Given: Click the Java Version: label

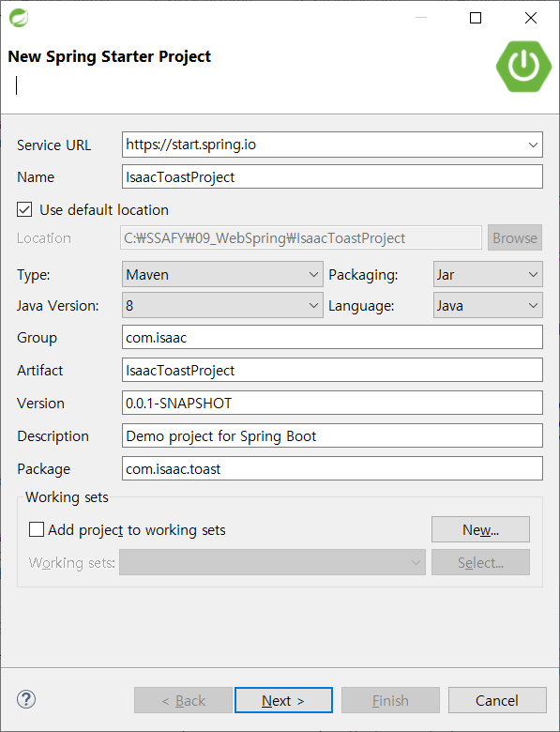Looking at the screenshot, I should coord(58,306).
